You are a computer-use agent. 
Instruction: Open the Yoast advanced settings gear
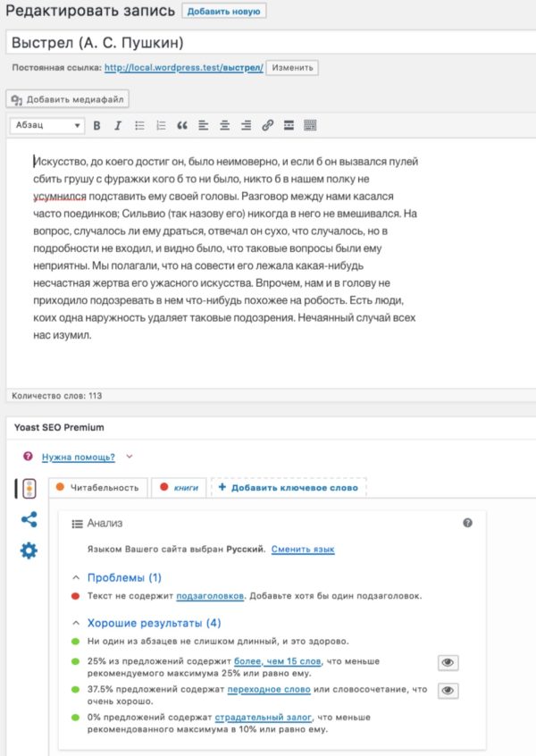(x=29, y=550)
